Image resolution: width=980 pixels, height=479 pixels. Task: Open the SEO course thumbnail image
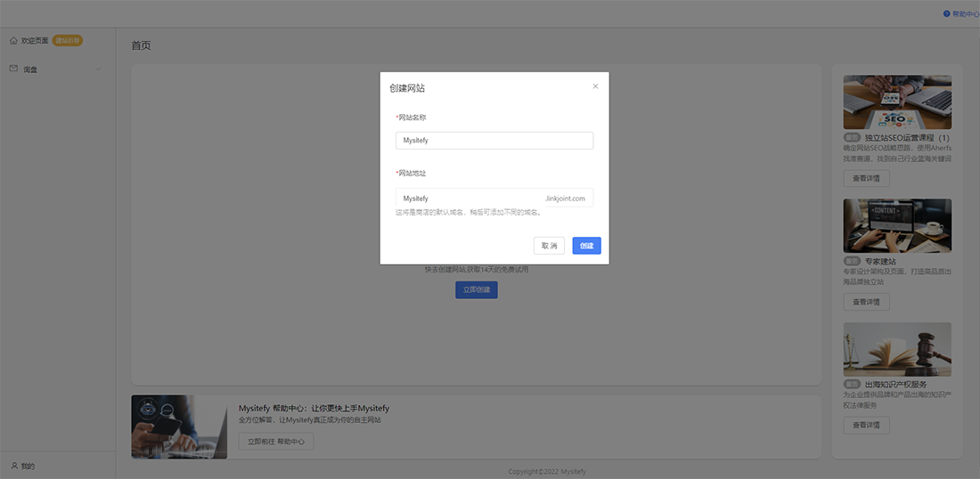coord(897,101)
